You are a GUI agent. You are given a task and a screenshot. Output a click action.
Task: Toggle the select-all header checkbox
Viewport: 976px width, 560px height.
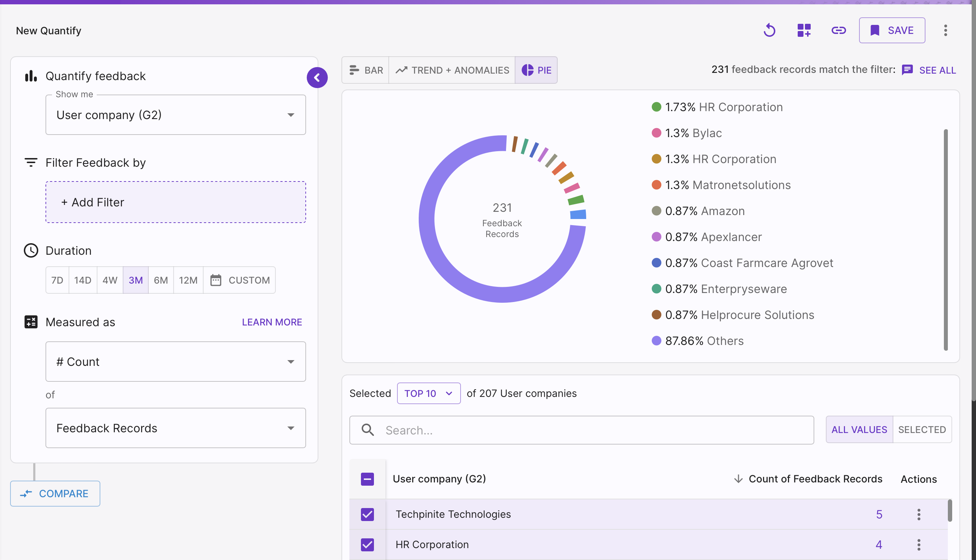pos(367,479)
